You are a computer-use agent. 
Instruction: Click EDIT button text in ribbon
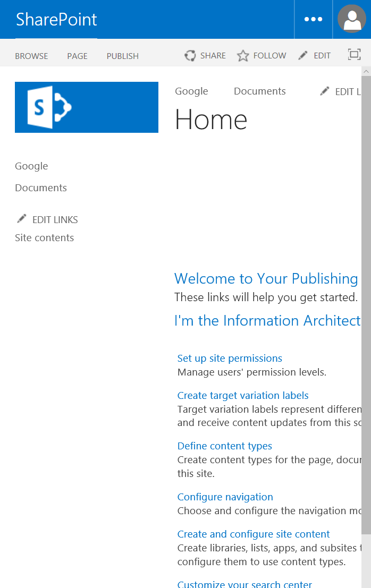pos(322,55)
